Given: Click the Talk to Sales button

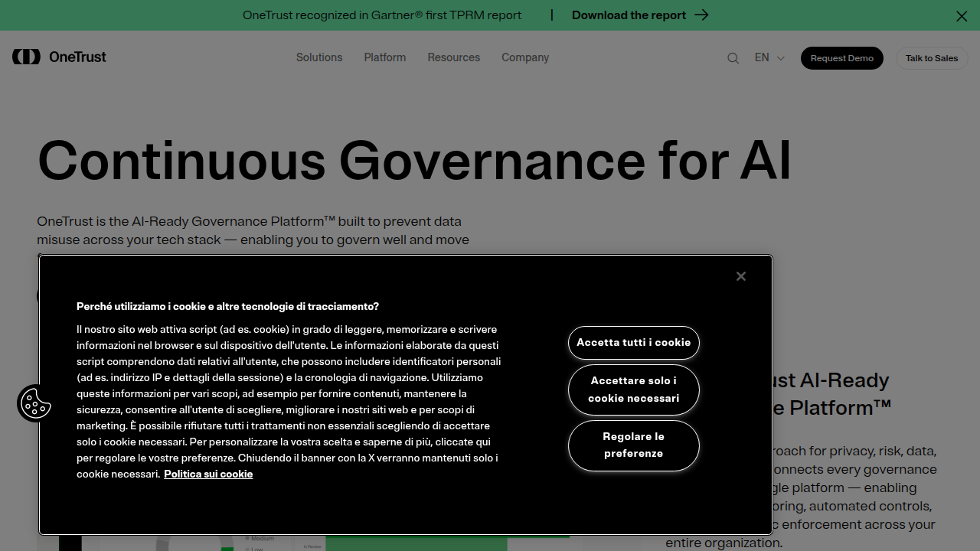Looking at the screenshot, I should [x=932, y=58].
